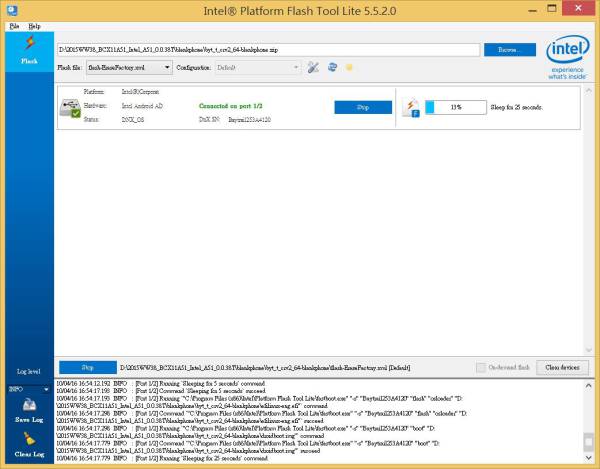Click the plug icon beside the Configuration dropdown
600x469 pixels.
(x=332, y=68)
